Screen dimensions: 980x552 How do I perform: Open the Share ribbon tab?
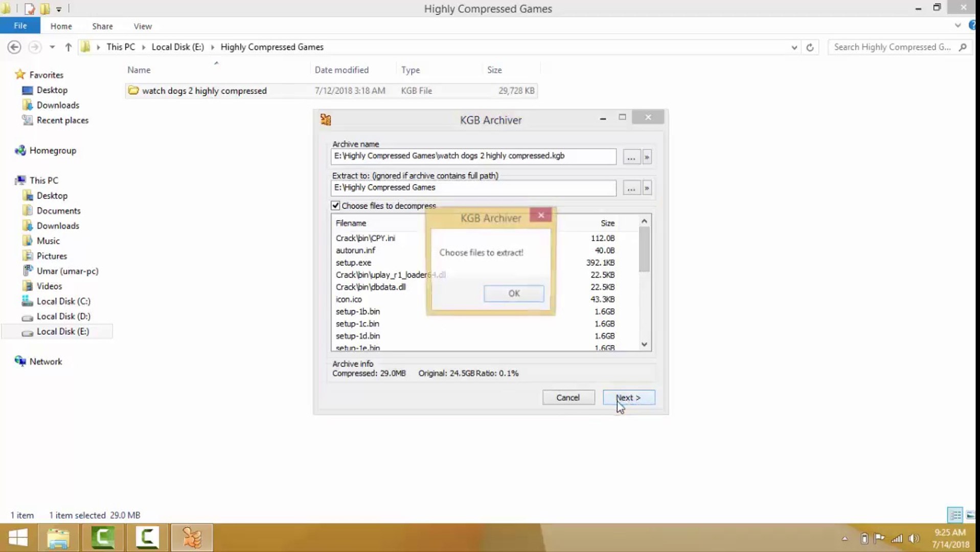102,26
